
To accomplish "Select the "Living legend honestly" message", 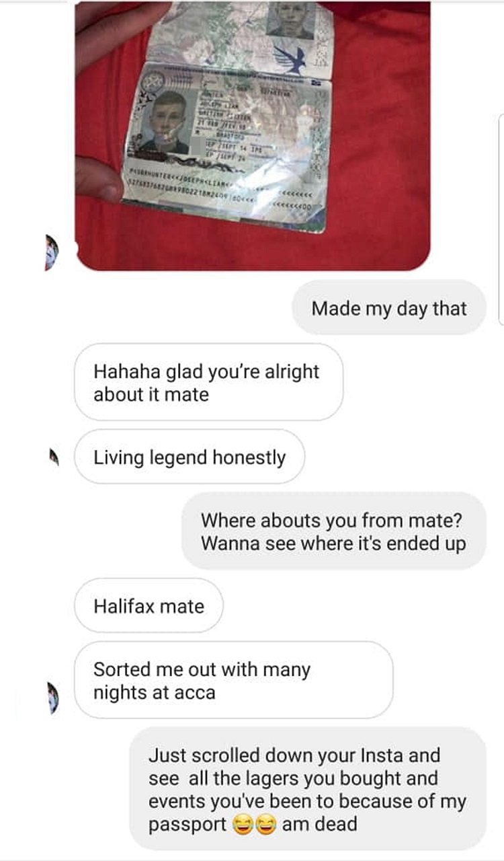I will click(x=190, y=457).
